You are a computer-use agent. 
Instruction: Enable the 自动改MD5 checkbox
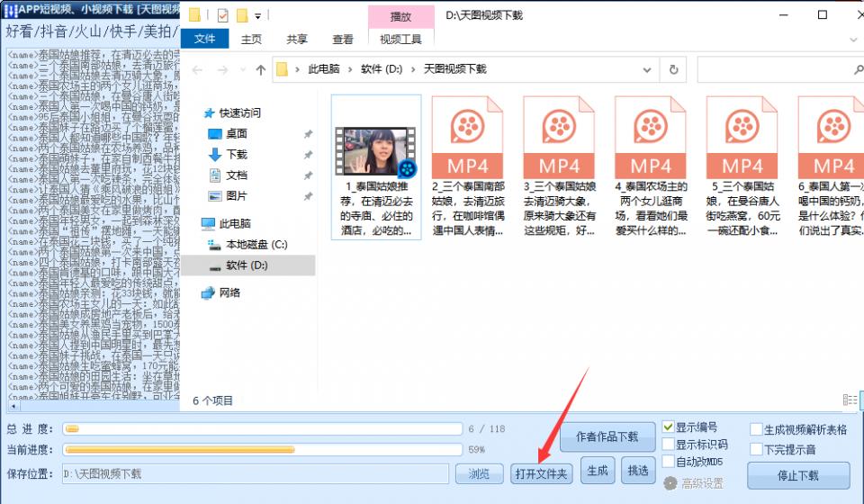point(669,462)
